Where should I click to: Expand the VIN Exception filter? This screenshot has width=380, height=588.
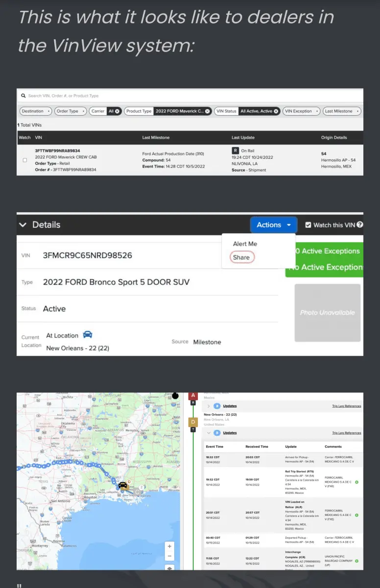(x=301, y=111)
